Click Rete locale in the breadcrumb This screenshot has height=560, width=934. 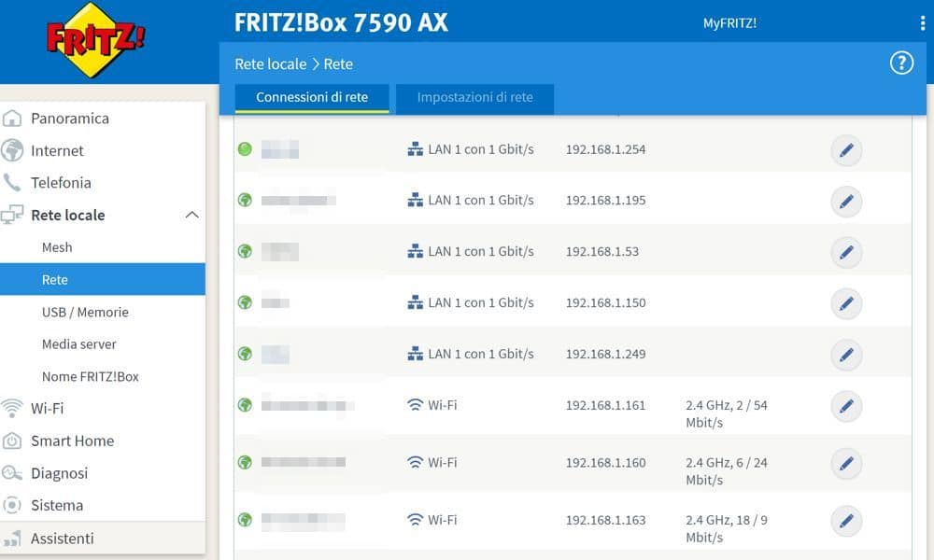coord(270,64)
